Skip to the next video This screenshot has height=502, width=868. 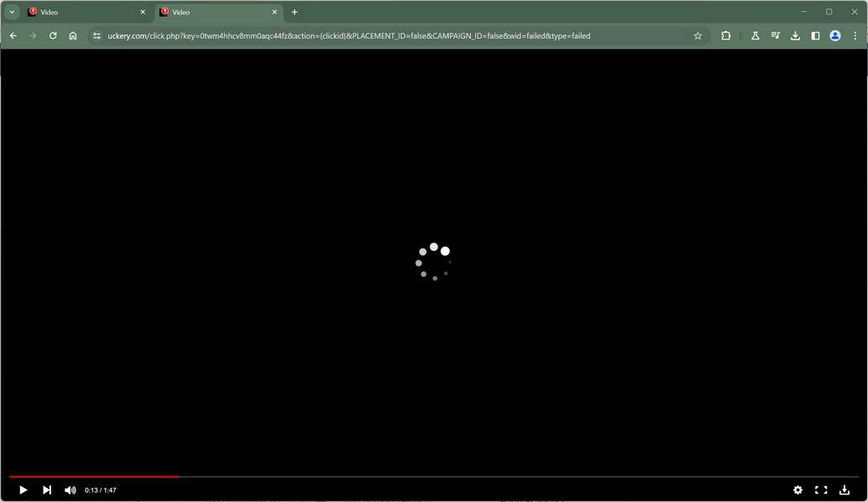47,489
